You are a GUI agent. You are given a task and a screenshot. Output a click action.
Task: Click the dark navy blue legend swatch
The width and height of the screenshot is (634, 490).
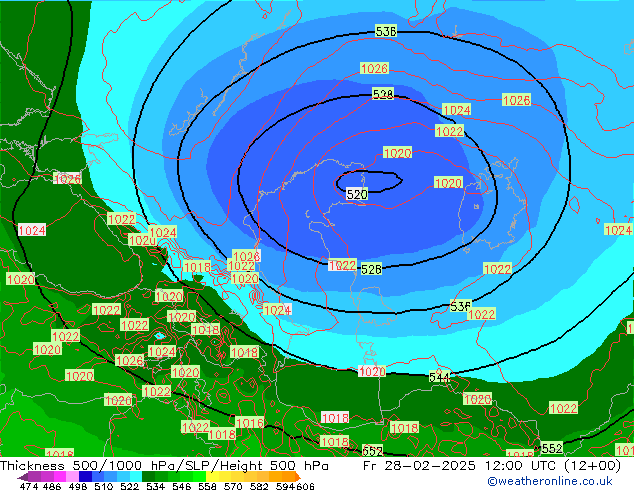(x=85, y=476)
